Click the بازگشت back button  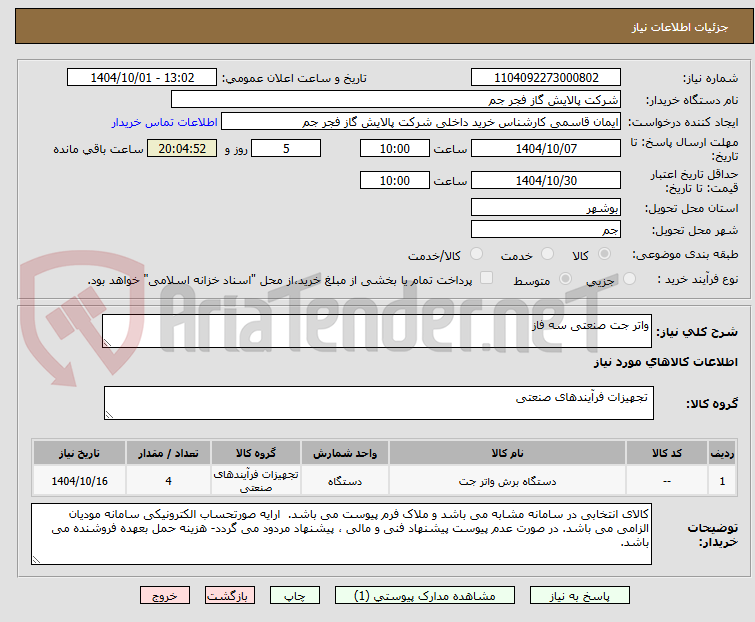(x=230, y=596)
